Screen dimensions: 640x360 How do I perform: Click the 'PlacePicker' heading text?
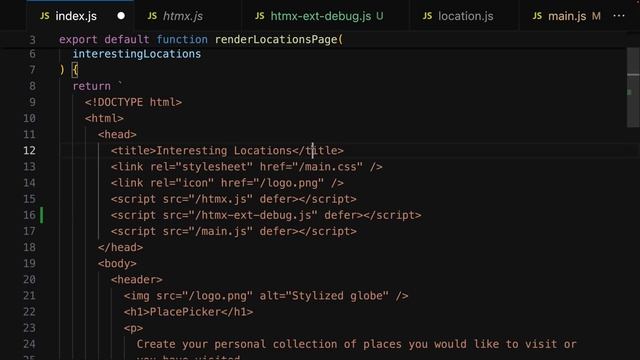pyautogui.click(x=185, y=312)
